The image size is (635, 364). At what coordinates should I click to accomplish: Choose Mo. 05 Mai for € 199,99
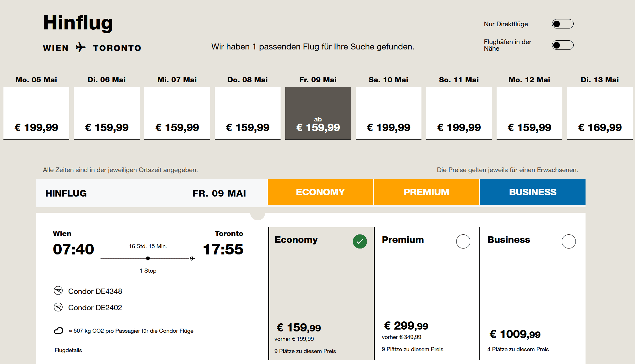36,113
